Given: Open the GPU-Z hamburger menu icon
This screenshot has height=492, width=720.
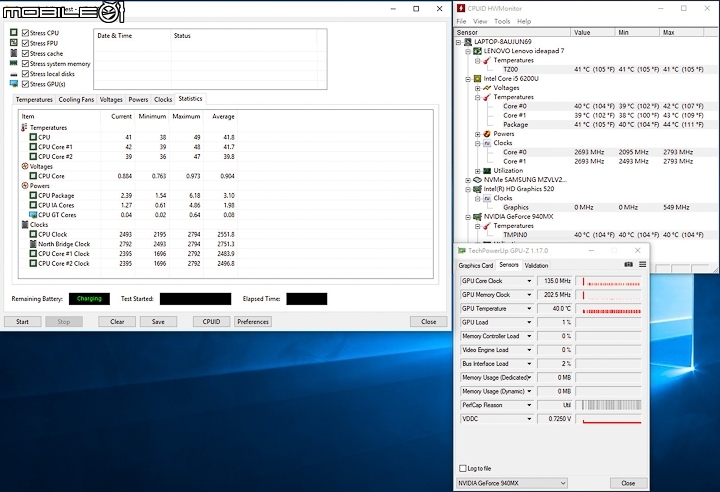Looking at the screenshot, I should [642, 265].
